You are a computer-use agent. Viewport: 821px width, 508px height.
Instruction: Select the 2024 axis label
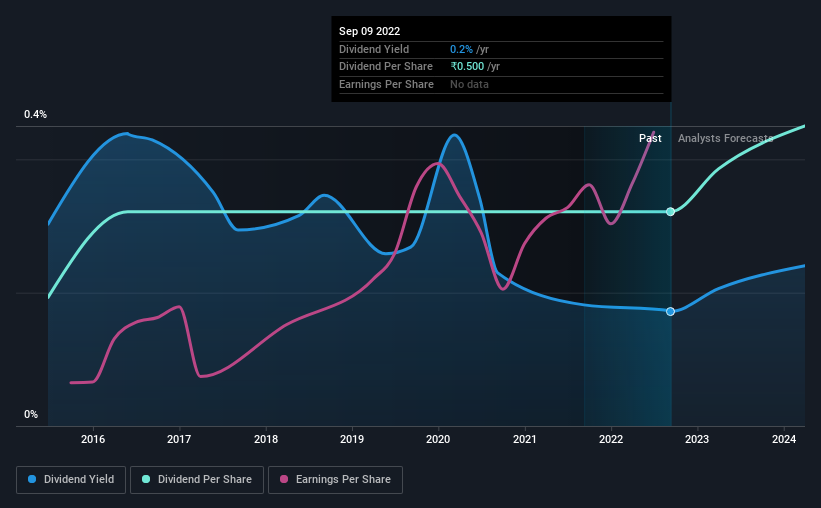(x=784, y=439)
